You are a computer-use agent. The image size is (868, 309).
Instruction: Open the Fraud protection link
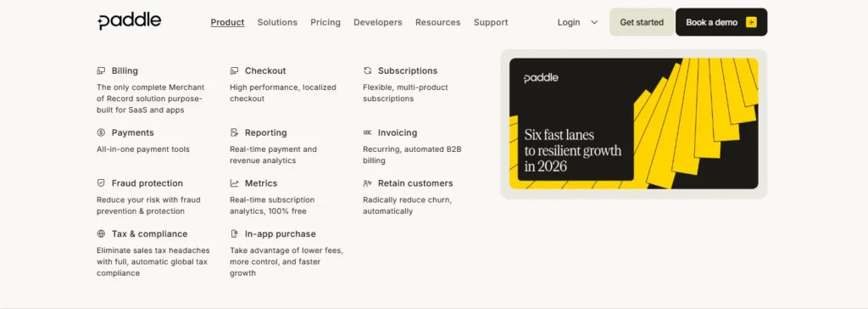pyautogui.click(x=147, y=183)
